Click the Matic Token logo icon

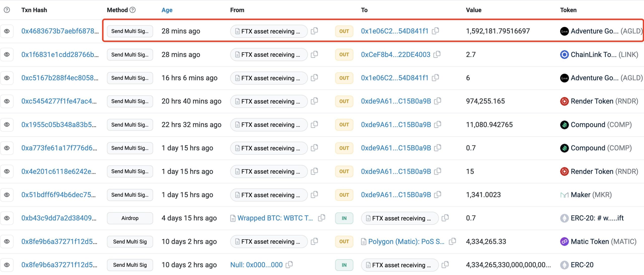[564, 242]
